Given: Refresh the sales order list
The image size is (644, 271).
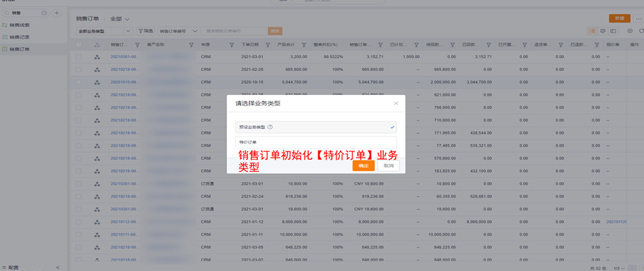Looking at the screenshot, I should [641, 31].
